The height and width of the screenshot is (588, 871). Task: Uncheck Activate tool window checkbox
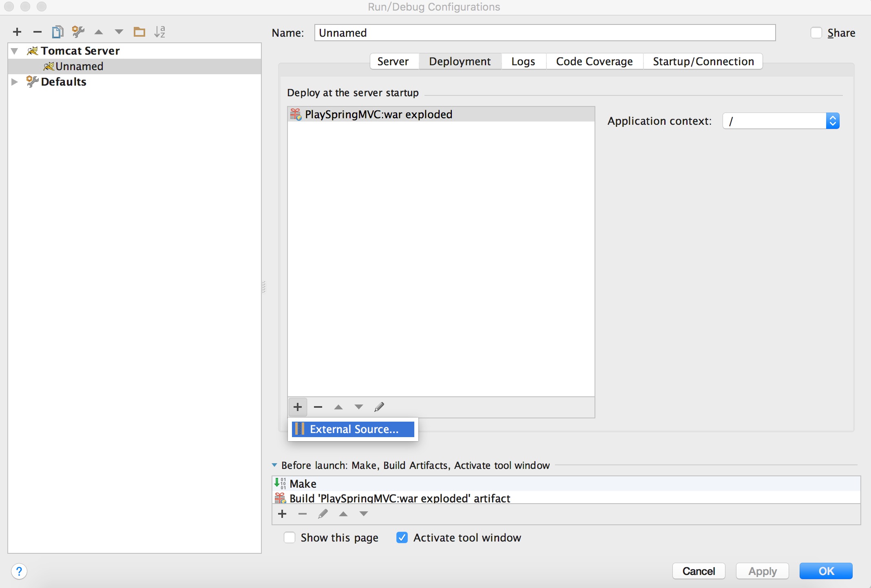(402, 537)
